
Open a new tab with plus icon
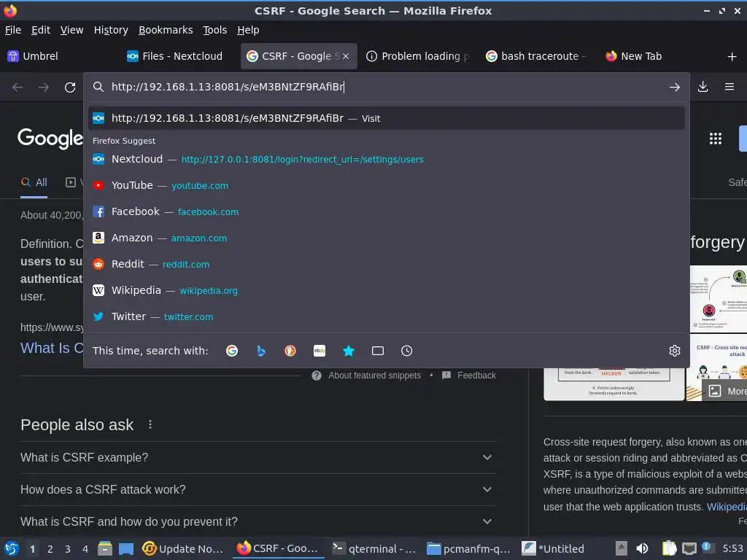[x=732, y=57]
